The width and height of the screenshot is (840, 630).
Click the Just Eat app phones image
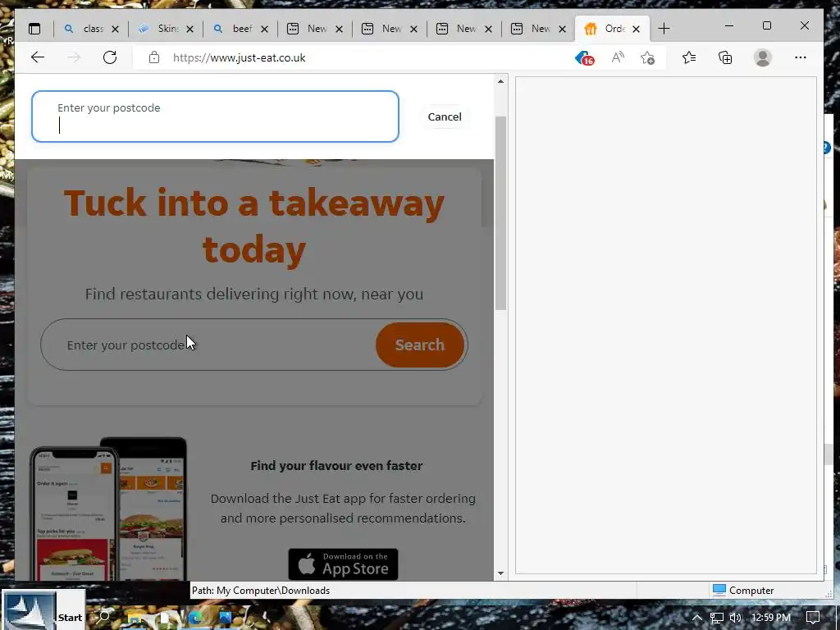click(x=109, y=509)
